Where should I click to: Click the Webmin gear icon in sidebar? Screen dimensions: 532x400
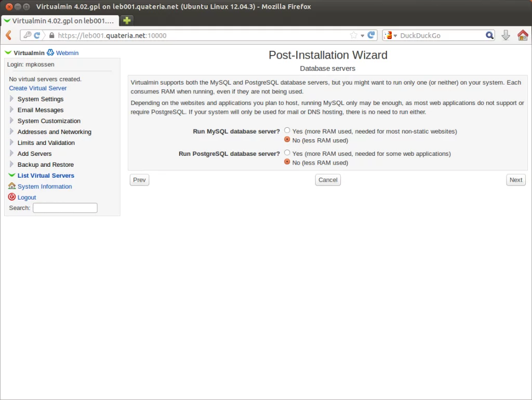50,52
